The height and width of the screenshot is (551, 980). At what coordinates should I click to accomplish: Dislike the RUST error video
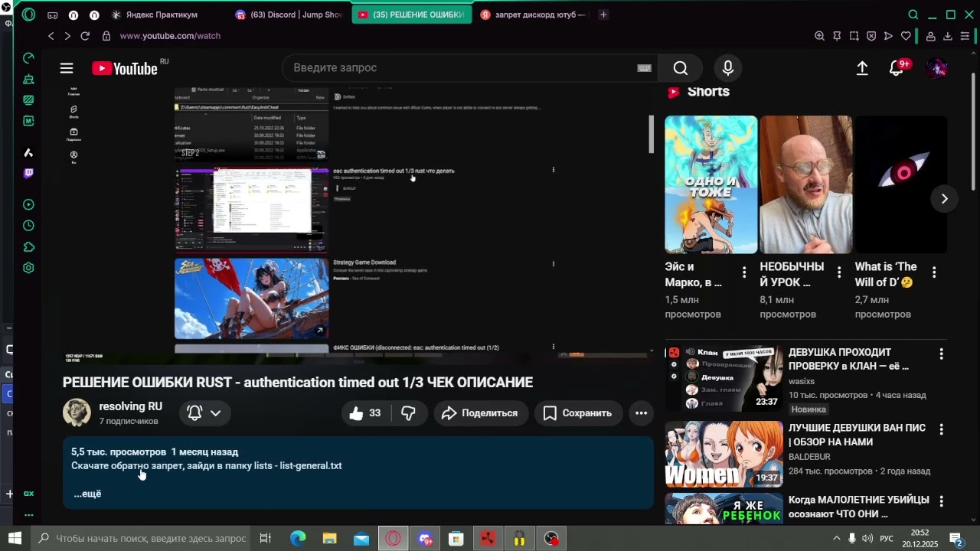[x=408, y=413]
